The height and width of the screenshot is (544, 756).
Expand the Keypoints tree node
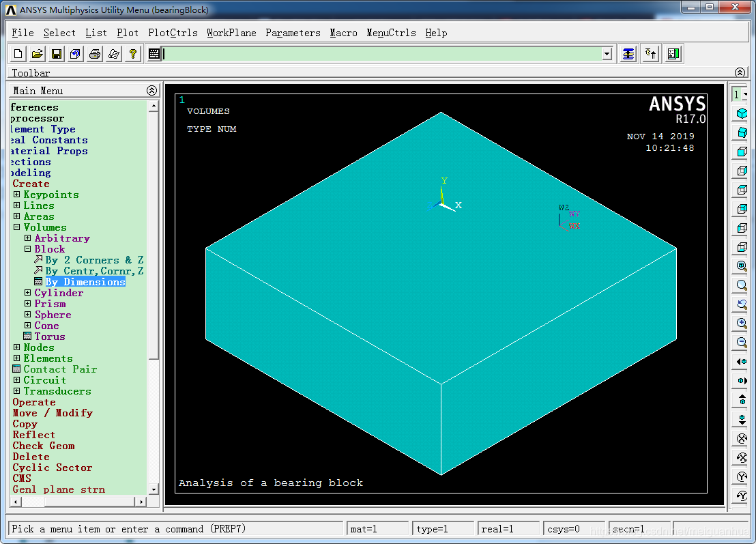click(17, 195)
